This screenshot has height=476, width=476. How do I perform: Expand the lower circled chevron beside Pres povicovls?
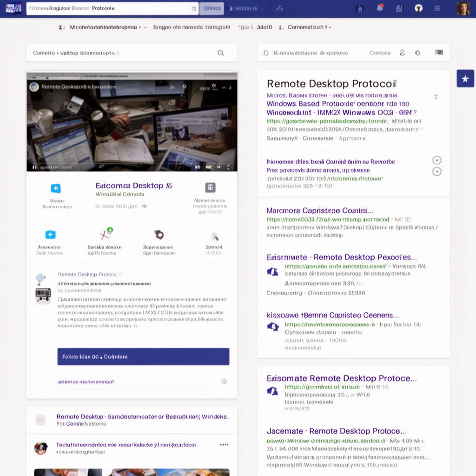tap(436, 172)
